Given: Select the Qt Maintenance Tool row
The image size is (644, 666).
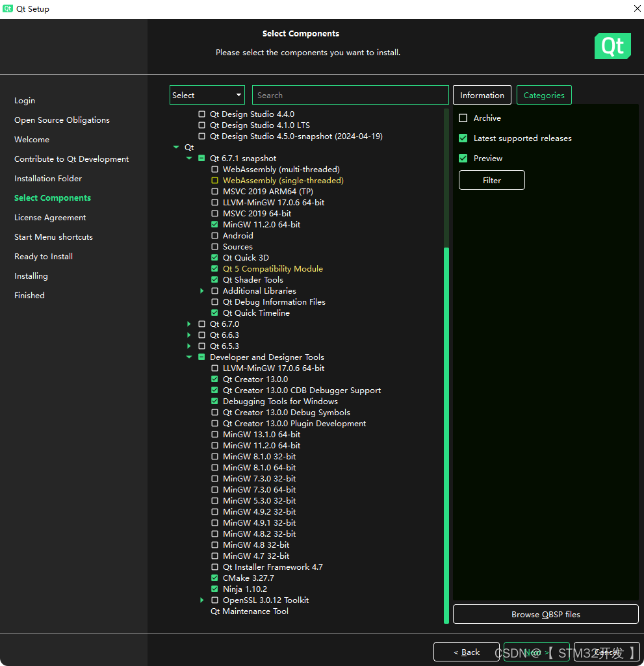Looking at the screenshot, I should [x=250, y=611].
